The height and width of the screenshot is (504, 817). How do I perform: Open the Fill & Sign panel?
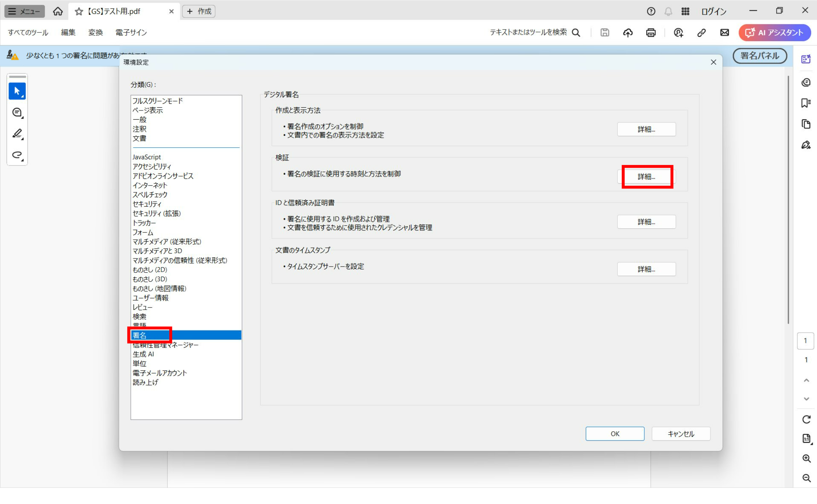coord(806,145)
